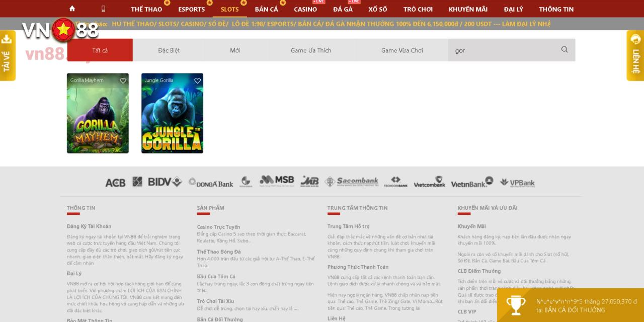Open TRÒ CHƠI menu
Viewport: 644px width, 322px height.
[x=418, y=9]
